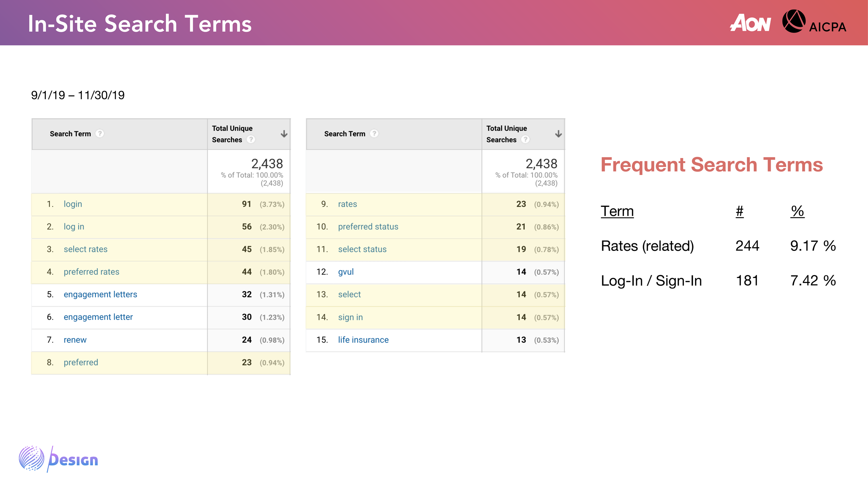The image size is (868, 488).
Task: Open the 'engagement letters' search term
Action: 100,295
